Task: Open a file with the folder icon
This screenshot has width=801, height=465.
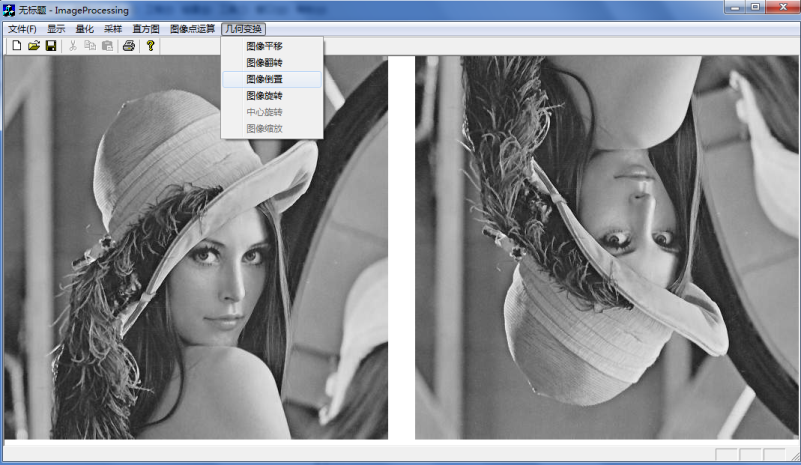Action: click(x=34, y=45)
